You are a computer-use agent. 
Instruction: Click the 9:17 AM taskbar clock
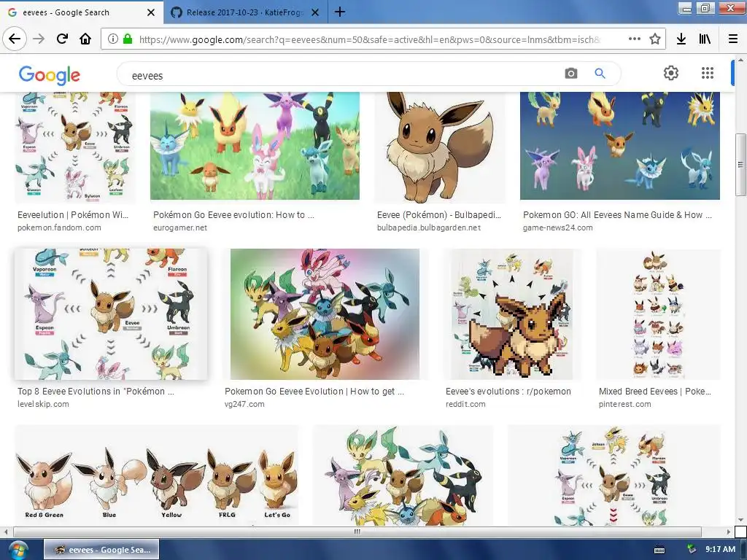coord(720,550)
